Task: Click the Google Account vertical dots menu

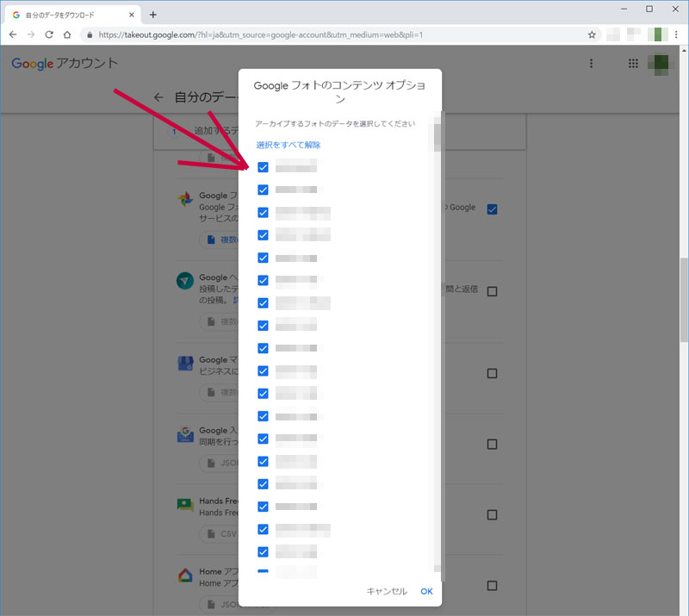Action: click(591, 64)
